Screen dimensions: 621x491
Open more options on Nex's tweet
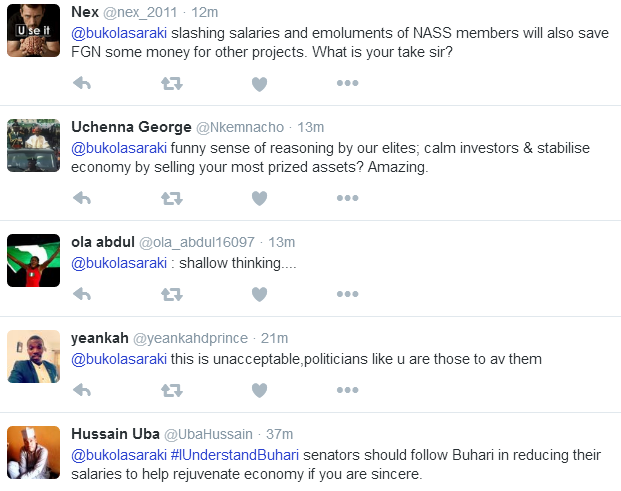pyautogui.click(x=347, y=84)
